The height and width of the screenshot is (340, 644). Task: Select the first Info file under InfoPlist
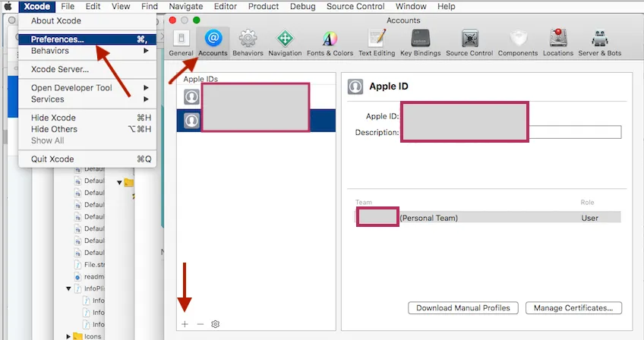click(93, 301)
